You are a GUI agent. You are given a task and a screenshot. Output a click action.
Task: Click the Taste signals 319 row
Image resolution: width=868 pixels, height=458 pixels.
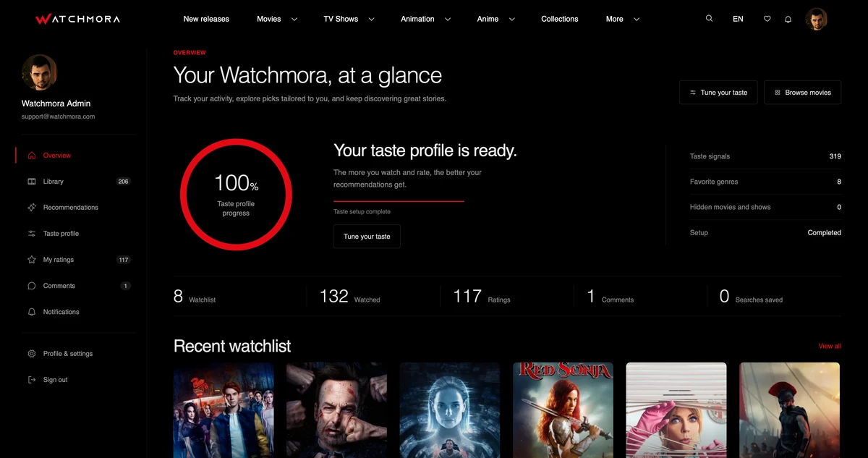click(765, 156)
